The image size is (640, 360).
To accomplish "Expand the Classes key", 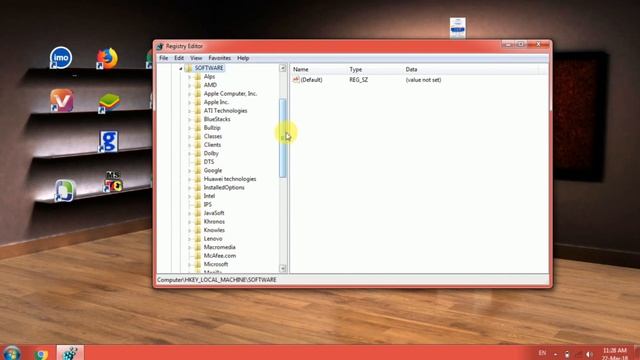I will 190,136.
